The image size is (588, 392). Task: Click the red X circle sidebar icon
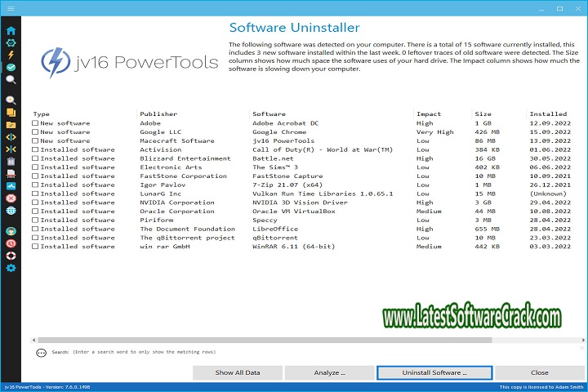point(11,198)
